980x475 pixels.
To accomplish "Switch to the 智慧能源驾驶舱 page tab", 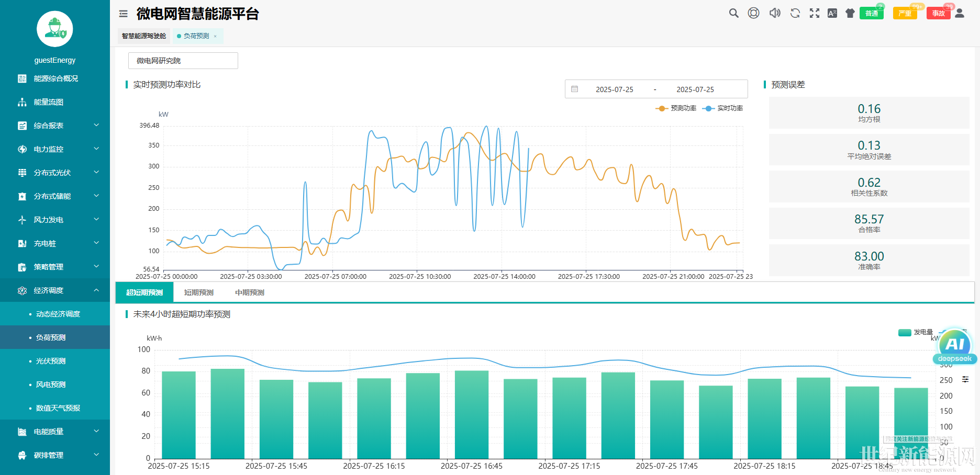I will point(144,36).
